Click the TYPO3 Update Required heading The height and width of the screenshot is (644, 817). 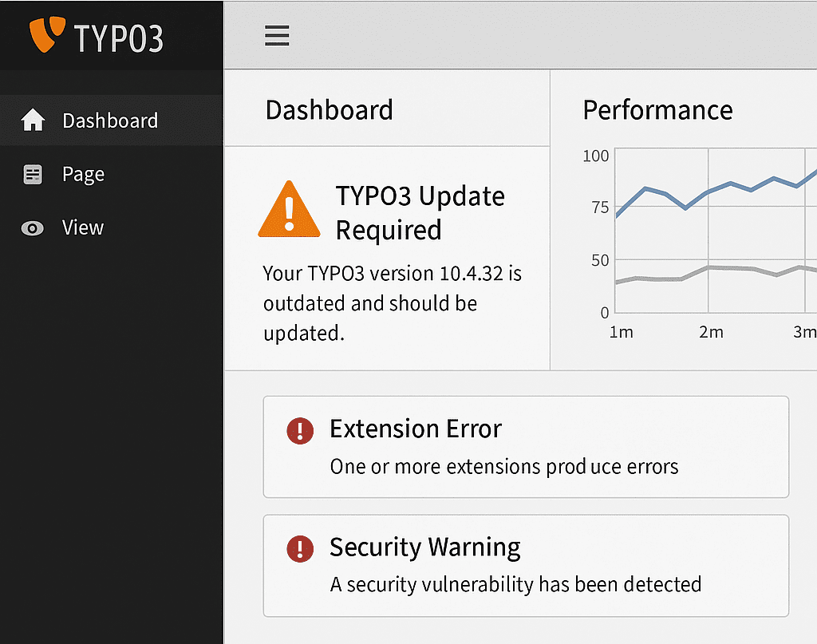pos(420,212)
